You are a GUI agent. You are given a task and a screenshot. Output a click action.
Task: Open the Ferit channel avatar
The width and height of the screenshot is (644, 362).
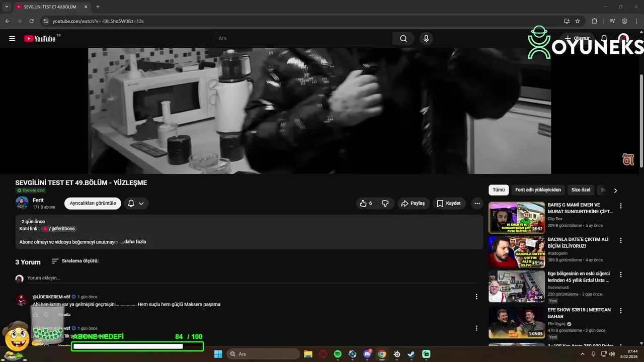[22, 203]
